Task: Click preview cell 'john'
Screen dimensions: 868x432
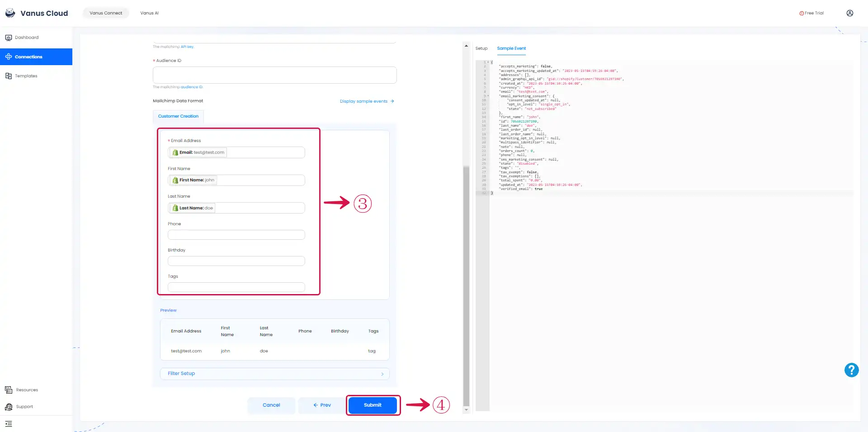Action: [x=225, y=351]
